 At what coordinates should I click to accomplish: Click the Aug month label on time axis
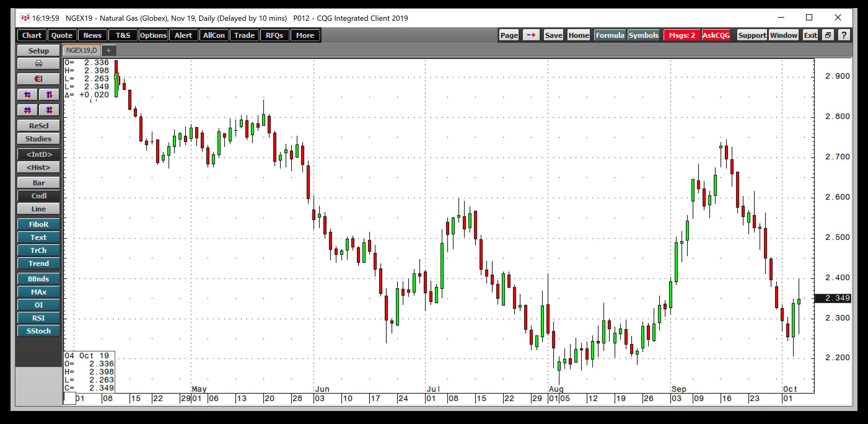(556, 389)
